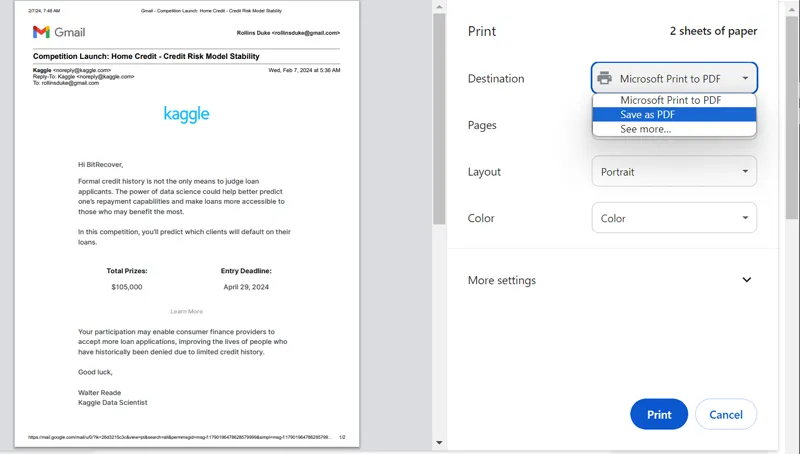
Task: Click the mail.google.com footer URL
Action: coord(180,437)
